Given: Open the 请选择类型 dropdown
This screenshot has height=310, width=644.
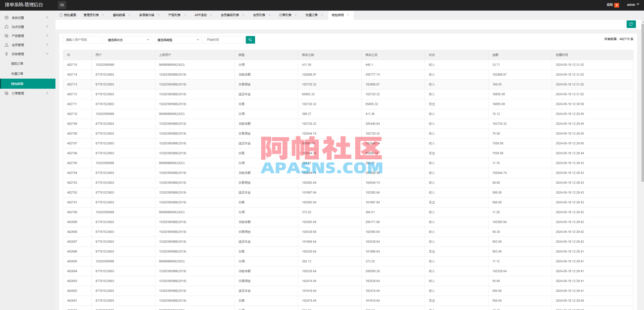Looking at the screenshot, I should click(x=178, y=40).
